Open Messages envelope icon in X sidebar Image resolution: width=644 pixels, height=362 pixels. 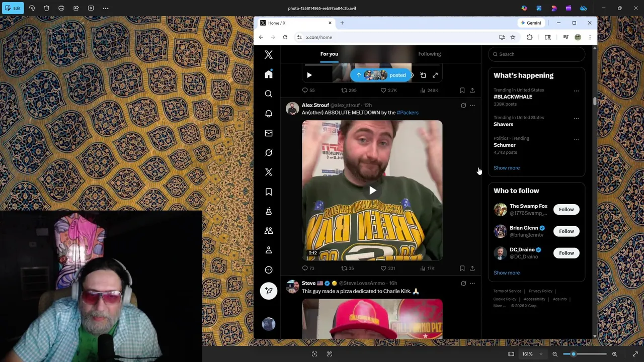(x=269, y=133)
